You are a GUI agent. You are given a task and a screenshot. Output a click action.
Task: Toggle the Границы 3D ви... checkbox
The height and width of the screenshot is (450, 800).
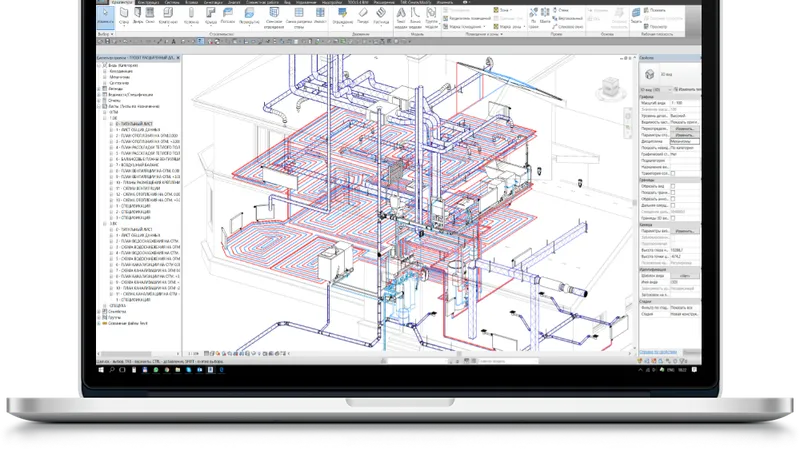672,218
